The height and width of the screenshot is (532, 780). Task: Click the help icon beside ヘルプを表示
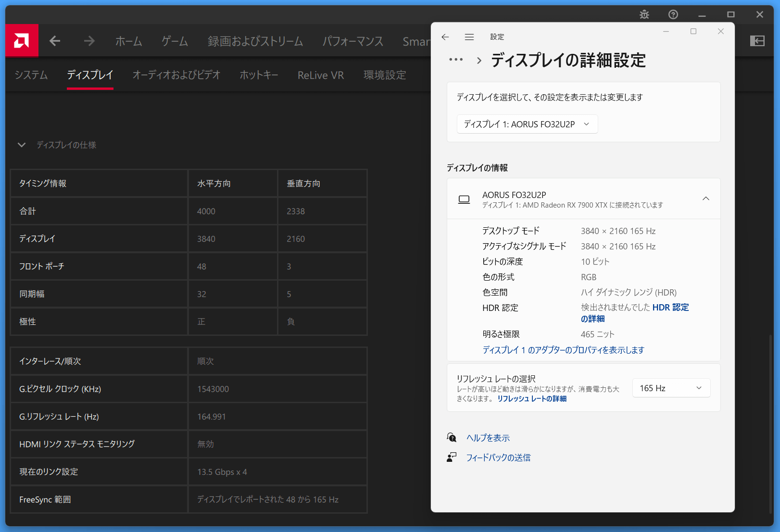[x=452, y=437]
